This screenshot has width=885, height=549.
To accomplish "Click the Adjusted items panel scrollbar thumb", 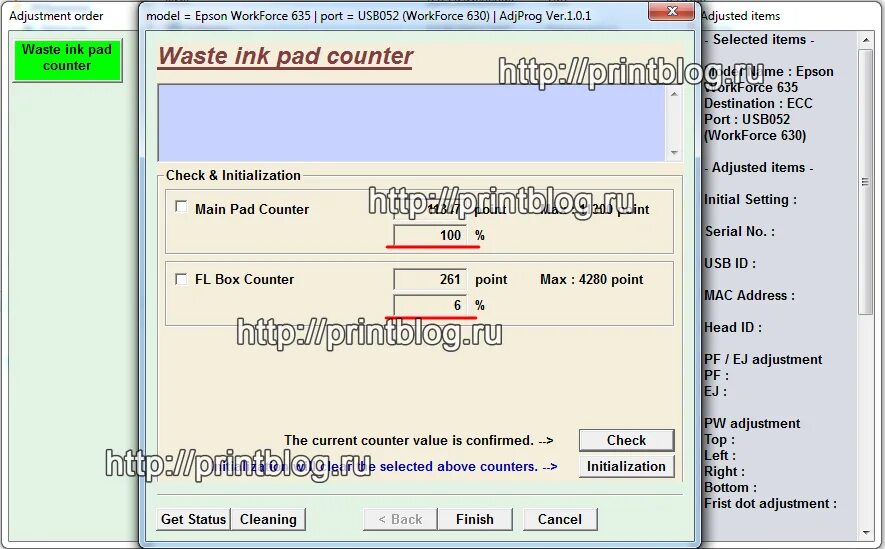I will (x=865, y=182).
